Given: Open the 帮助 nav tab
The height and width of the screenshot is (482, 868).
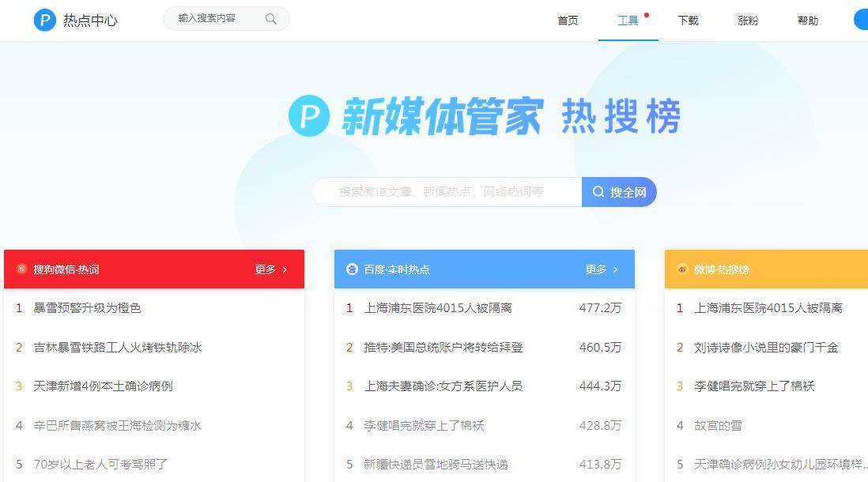Looking at the screenshot, I should pos(808,21).
